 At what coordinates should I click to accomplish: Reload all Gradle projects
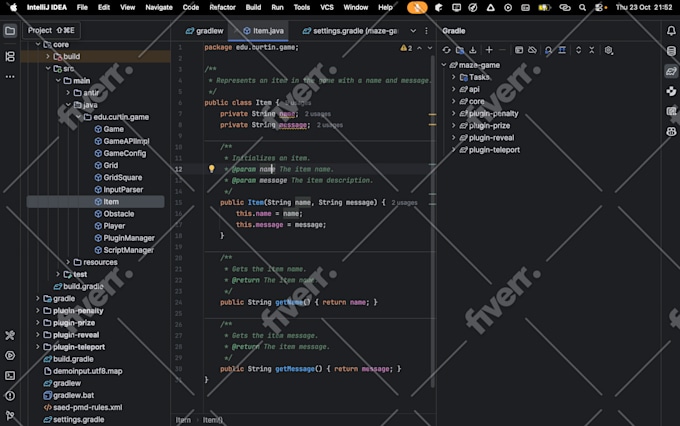coord(446,50)
